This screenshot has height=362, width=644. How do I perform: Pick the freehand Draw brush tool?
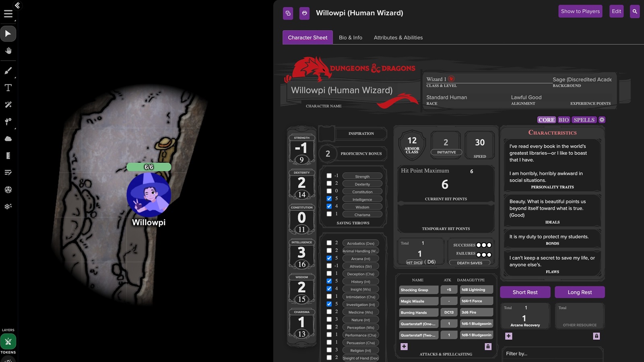point(8,71)
